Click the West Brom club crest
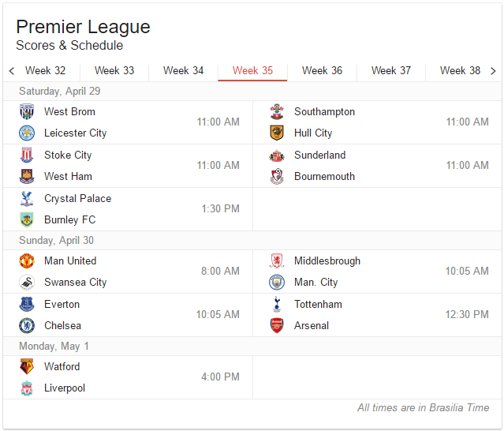The image size is (504, 431). (x=27, y=112)
